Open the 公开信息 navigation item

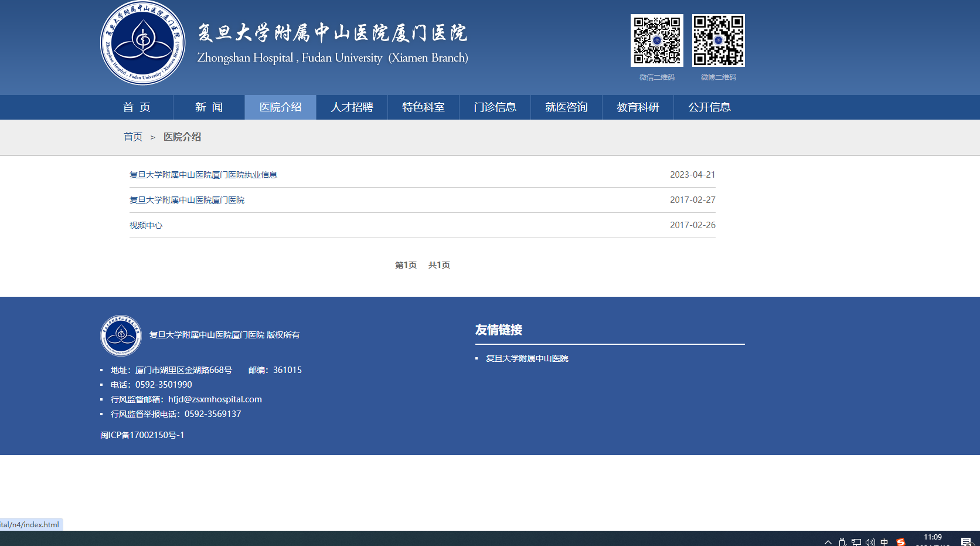point(709,107)
